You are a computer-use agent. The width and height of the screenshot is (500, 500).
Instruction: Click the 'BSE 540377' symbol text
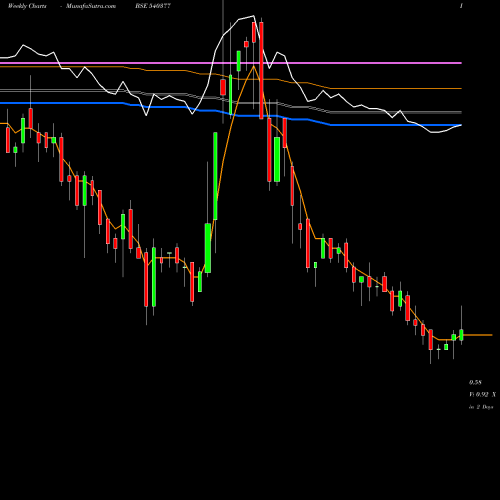pyautogui.click(x=153, y=6)
